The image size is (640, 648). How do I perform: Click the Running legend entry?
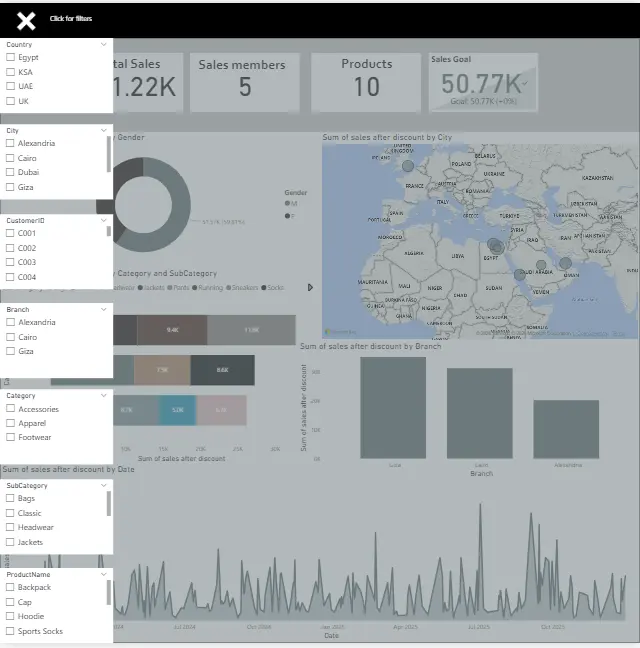(x=207, y=287)
